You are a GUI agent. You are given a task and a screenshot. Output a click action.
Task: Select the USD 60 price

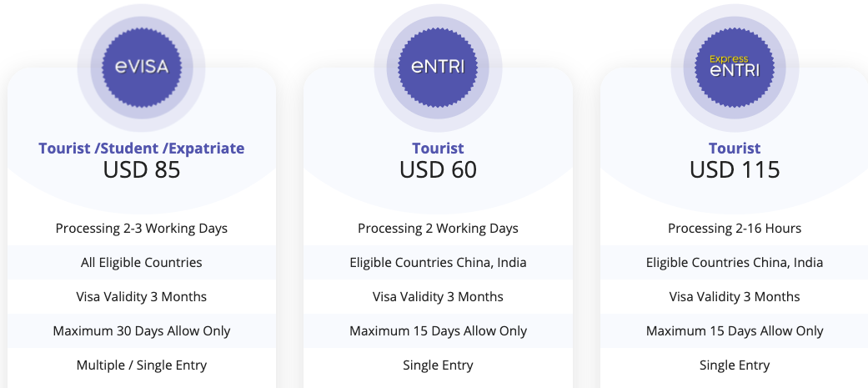tap(438, 169)
